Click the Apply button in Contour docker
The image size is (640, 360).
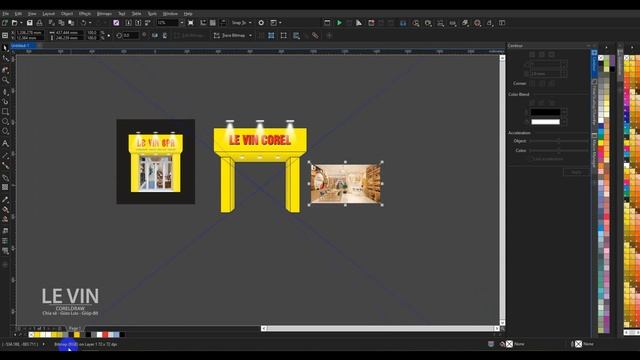[576, 172]
